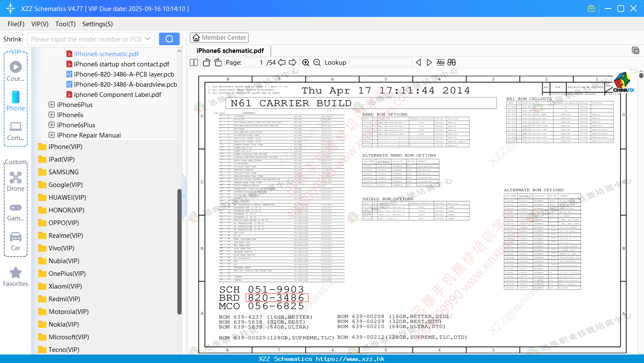Rotate the page counterclockwise

click(x=207, y=63)
